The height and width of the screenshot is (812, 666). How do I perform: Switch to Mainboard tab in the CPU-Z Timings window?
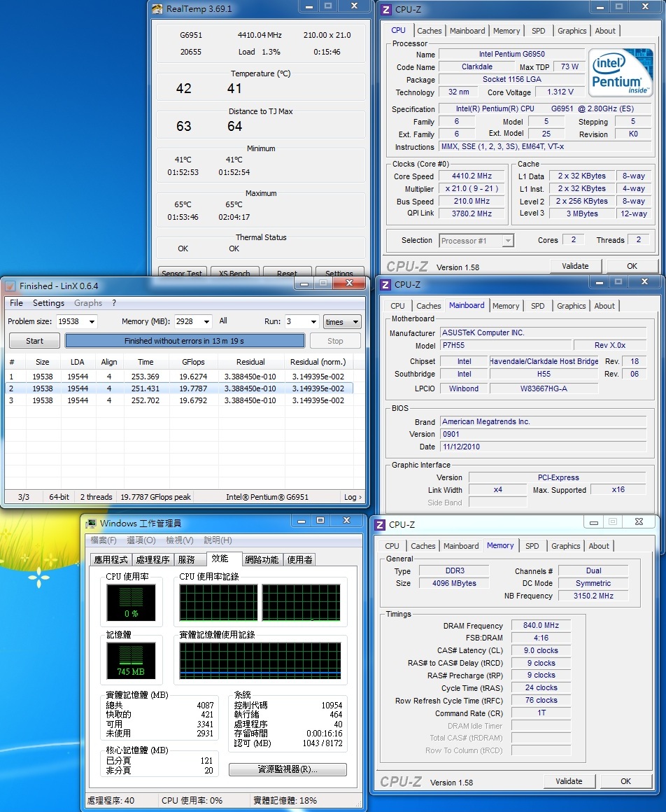coord(461,546)
